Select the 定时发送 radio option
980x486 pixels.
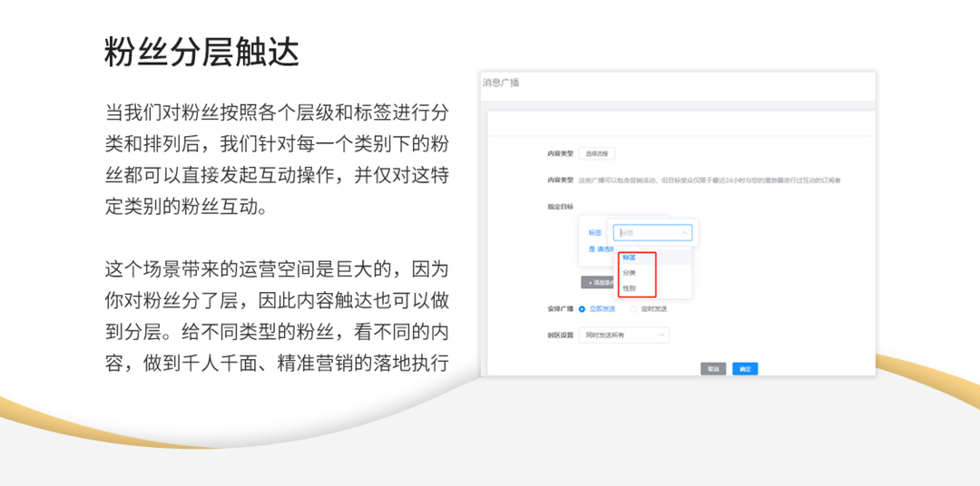pos(648,308)
